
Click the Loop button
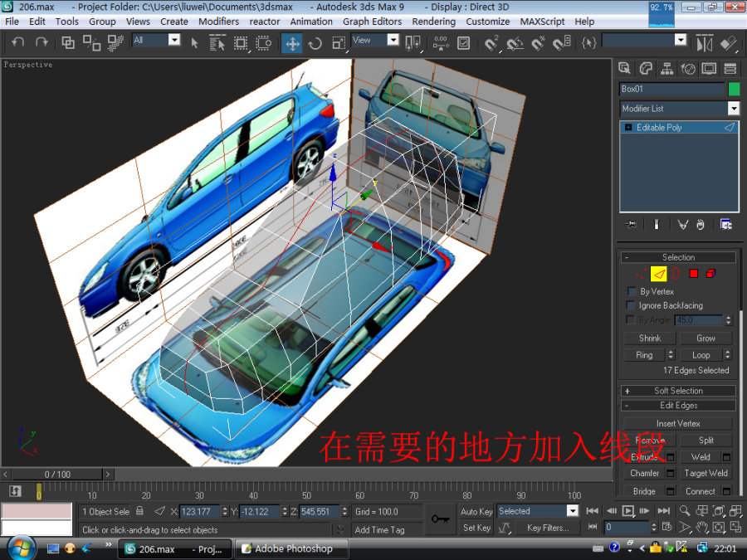tap(701, 355)
